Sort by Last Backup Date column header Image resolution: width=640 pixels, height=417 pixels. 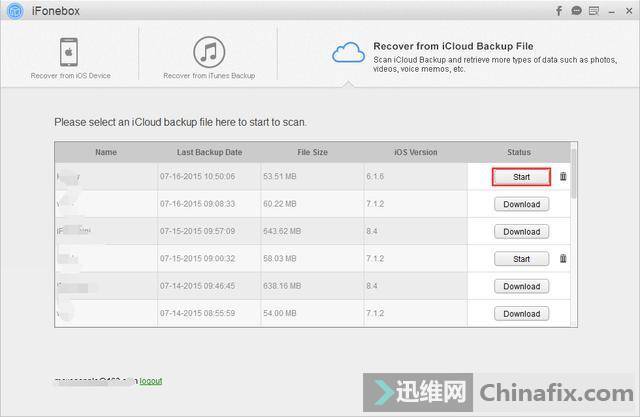coord(209,152)
